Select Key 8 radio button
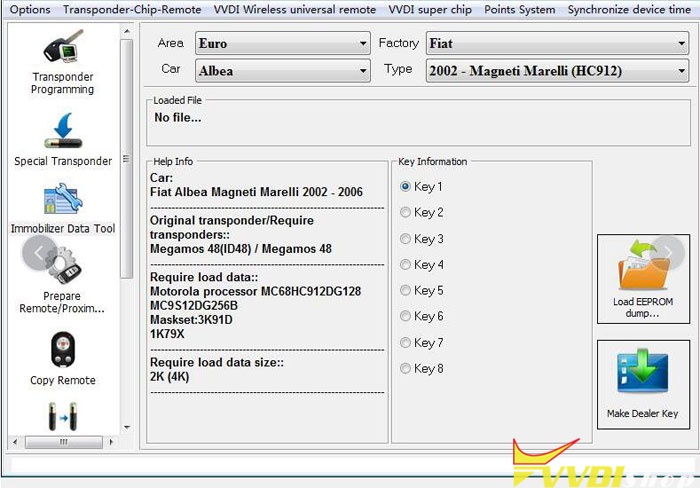Image resolution: width=700 pixels, height=488 pixels. pos(405,368)
